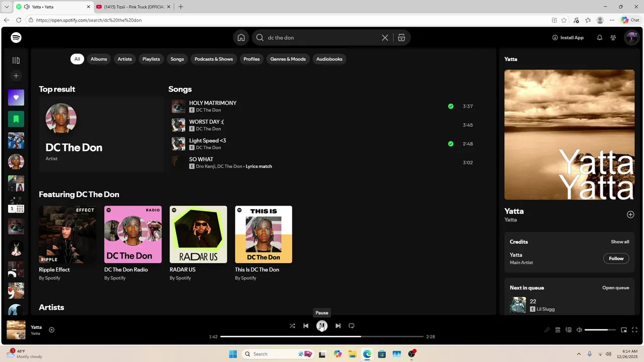Open the notifications bell

(x=600, y=38)
